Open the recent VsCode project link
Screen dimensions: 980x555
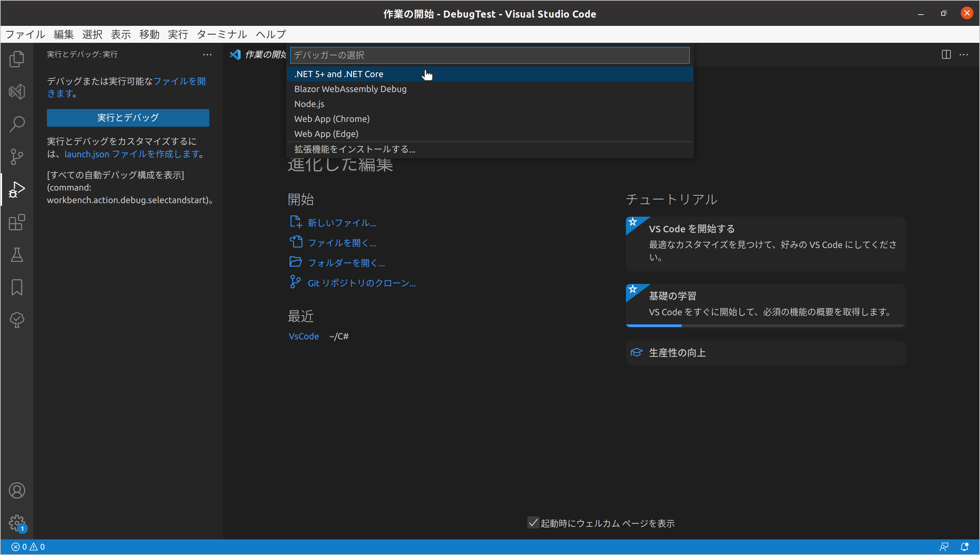click(303, 336)
